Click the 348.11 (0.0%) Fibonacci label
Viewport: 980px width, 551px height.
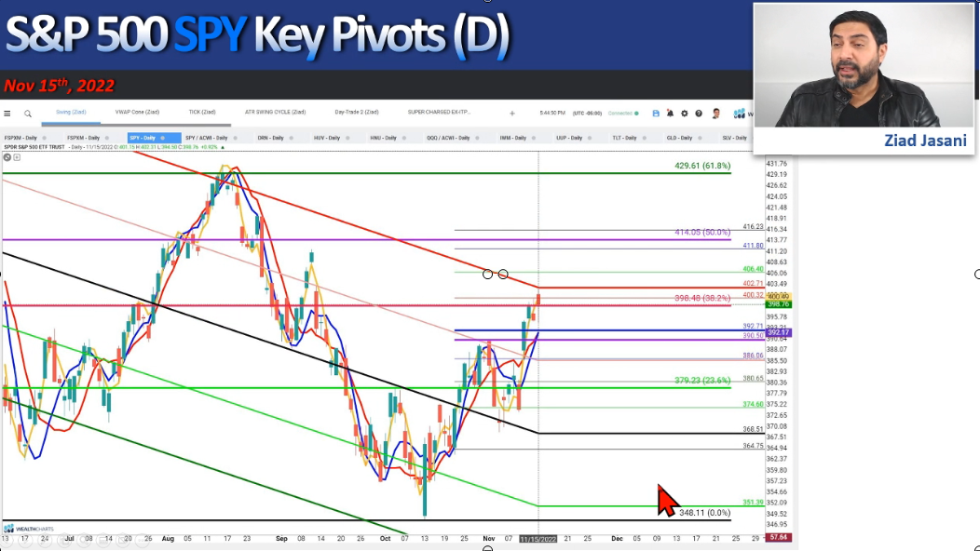[704, 513]
